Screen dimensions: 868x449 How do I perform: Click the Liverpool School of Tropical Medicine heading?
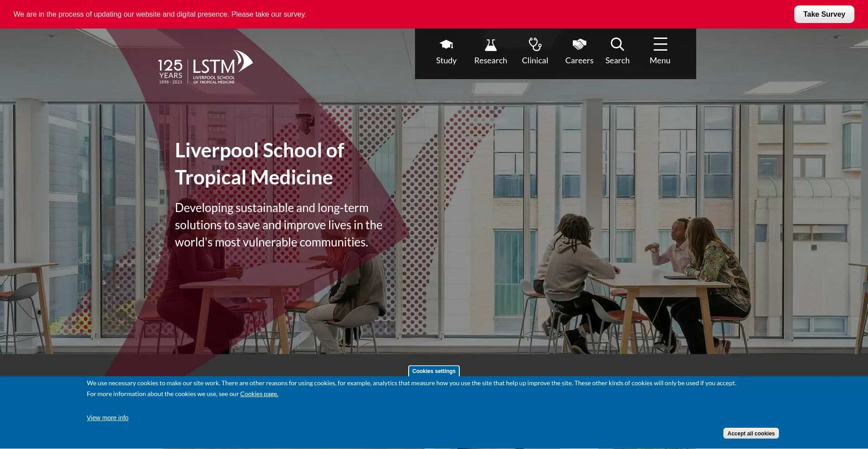pyautogui.click(x=259, y=164)
